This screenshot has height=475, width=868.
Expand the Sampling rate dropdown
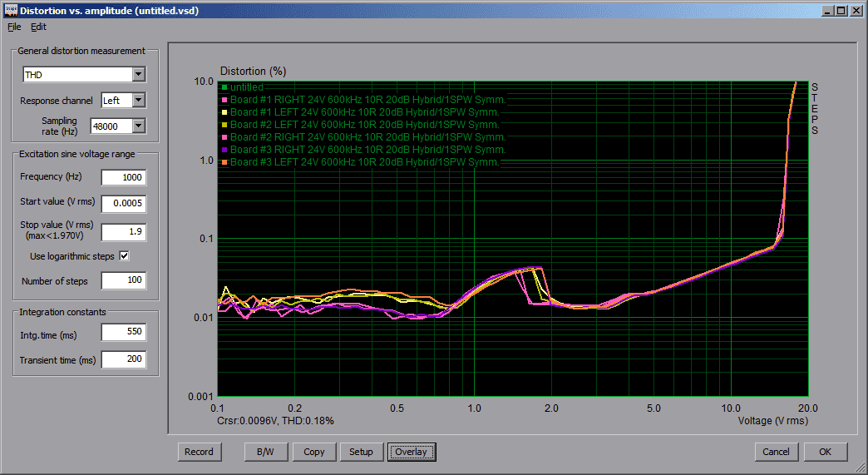coord(138,126)
